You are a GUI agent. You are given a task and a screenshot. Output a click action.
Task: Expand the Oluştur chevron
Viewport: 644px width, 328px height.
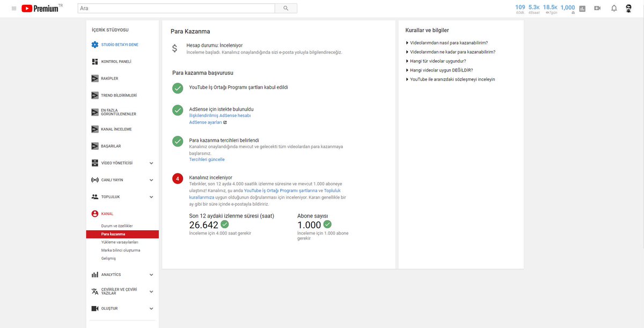point(151,309)
